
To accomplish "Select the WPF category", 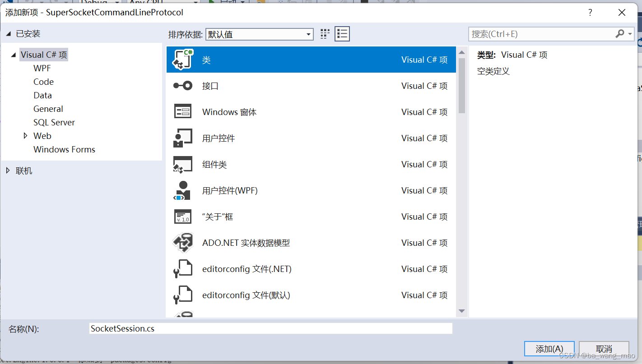I will pos(42,68).
